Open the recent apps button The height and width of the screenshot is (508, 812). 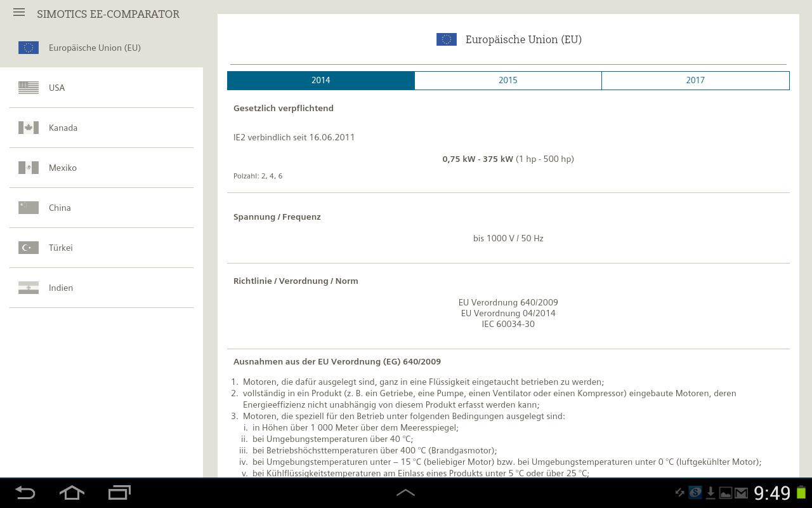coord(119,493)
